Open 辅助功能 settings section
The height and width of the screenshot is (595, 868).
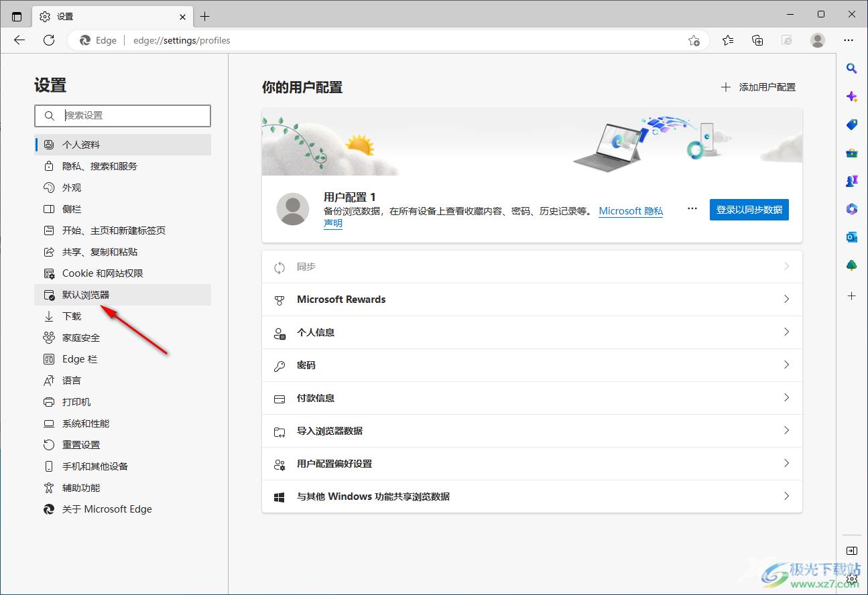pos(123,488)
